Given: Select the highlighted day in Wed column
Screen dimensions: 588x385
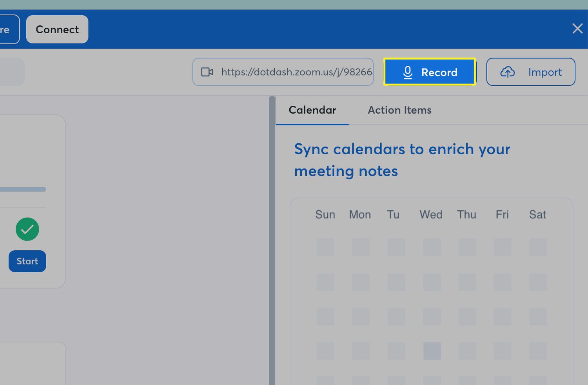Looking at the screenshot, I should pyautogui.click(x=432, y=351).
